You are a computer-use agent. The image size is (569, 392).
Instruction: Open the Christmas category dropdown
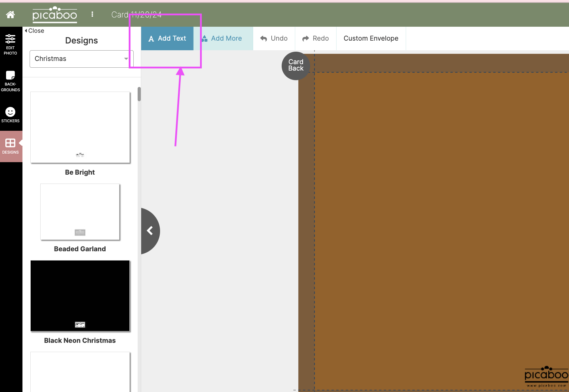click(x=82, y=59)
